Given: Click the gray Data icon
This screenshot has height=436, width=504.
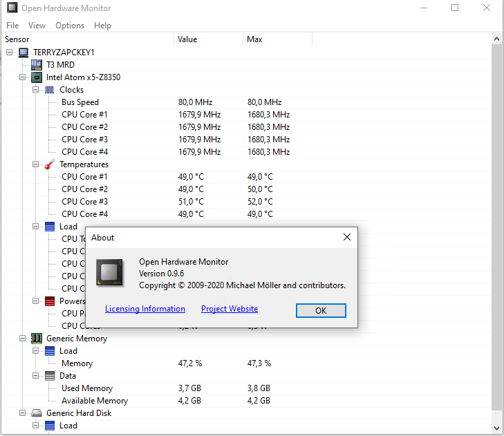Looking at the screenshot, I should pyautogui.click(x=50, y=376).
